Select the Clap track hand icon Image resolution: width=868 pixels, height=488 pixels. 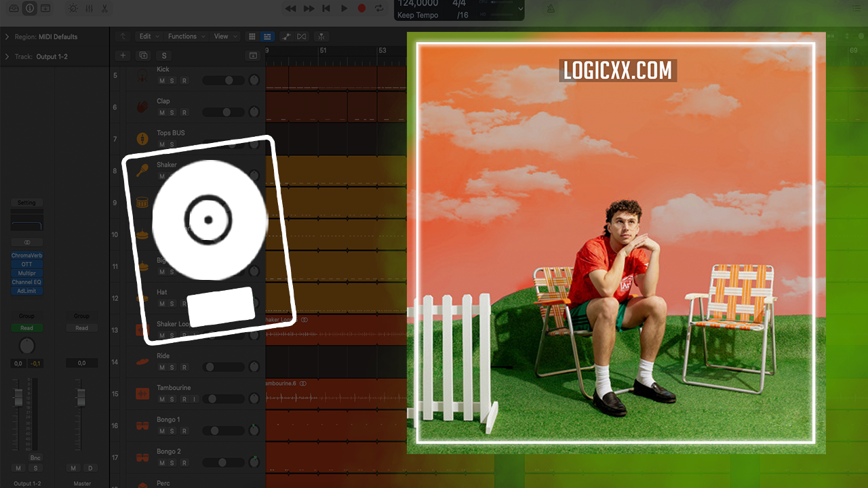[142, 106]
